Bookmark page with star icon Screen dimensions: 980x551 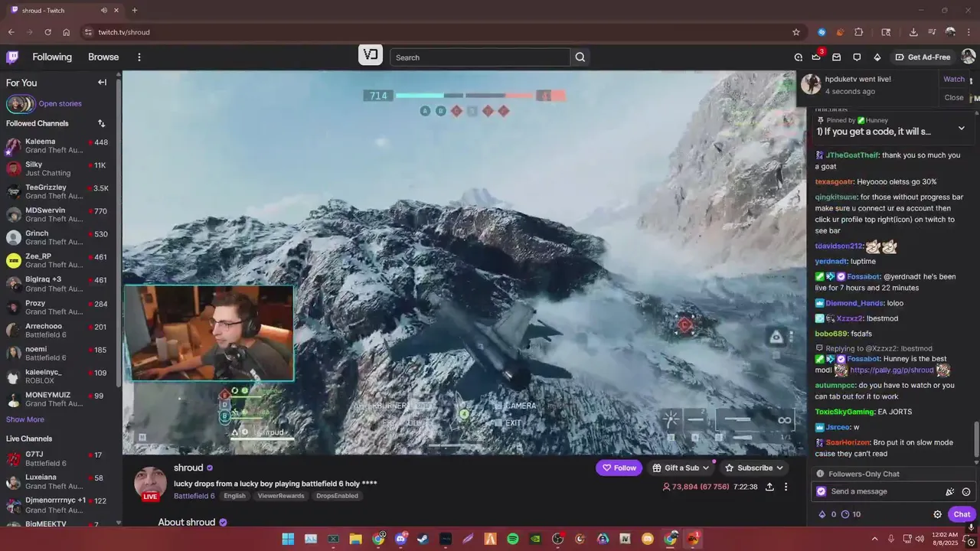795,32
